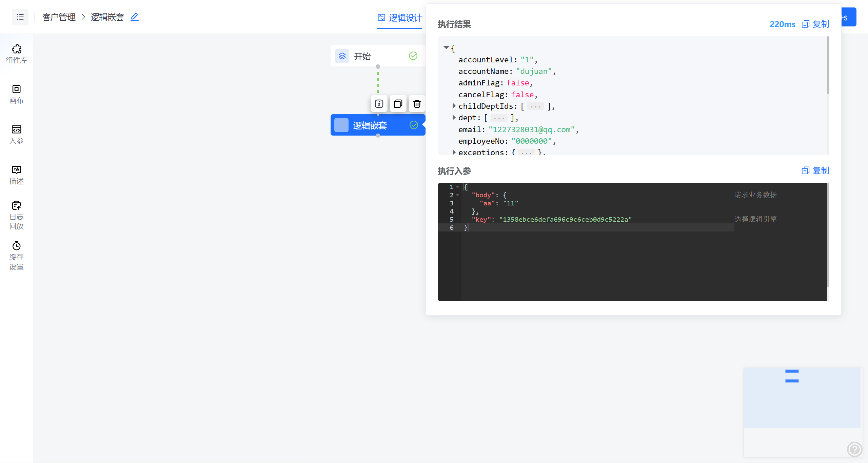Open the 描述 description panel

pos(16,175)
